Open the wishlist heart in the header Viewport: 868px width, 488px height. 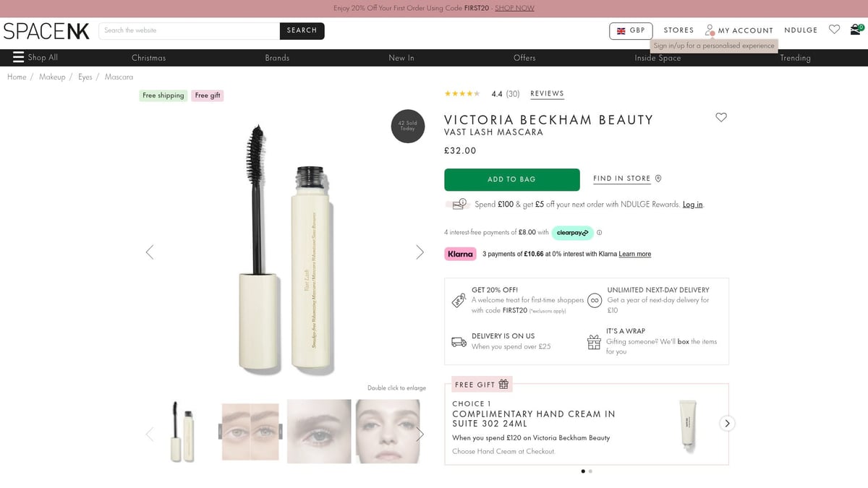click(x=834, y=30)
